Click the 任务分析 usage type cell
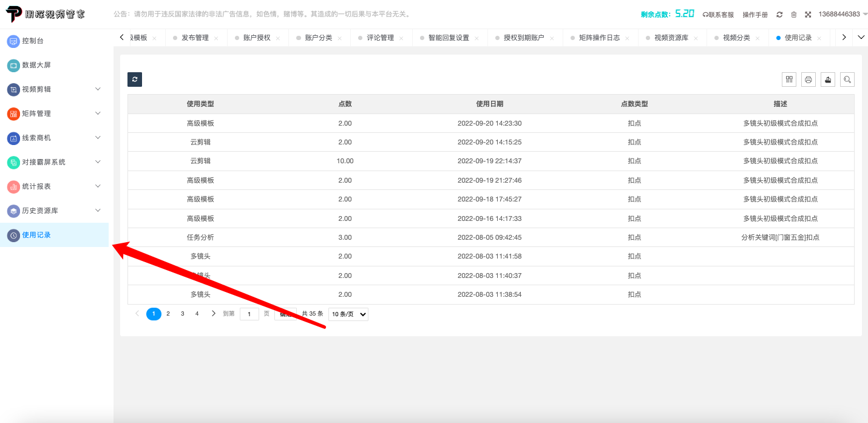The image size is (868, 423). [x=200, y=237]
